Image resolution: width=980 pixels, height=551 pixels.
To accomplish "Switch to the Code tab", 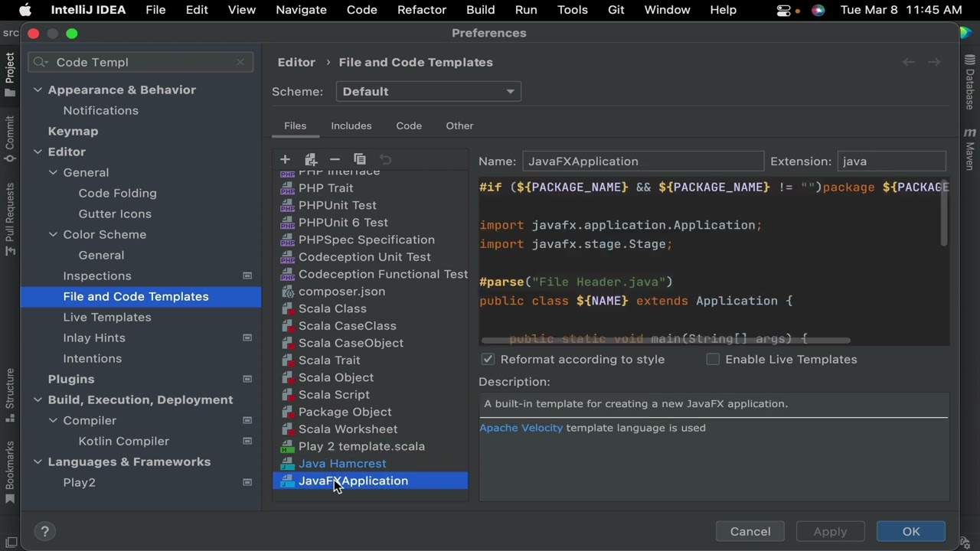I will tap(409, 126).
